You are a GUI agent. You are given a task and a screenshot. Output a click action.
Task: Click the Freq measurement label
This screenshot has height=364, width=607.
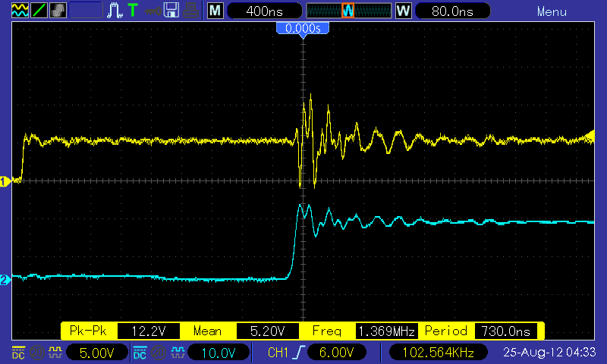tap(327, 331)
